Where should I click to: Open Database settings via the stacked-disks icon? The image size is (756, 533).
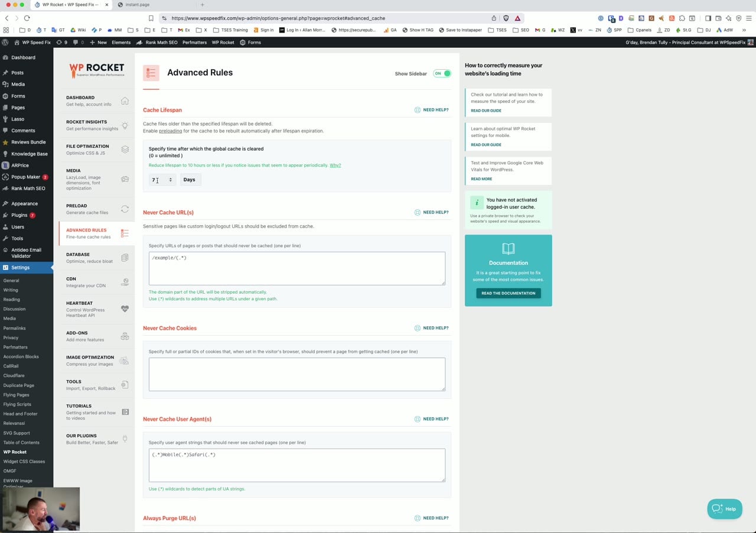[x=125, y=257]
